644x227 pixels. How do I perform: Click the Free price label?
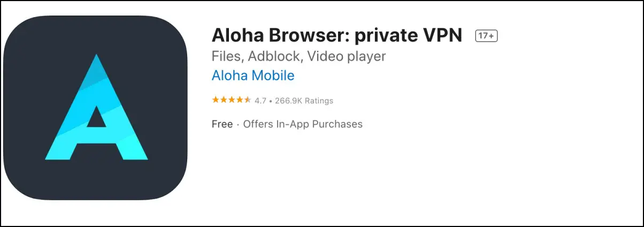tap(222, 124)
